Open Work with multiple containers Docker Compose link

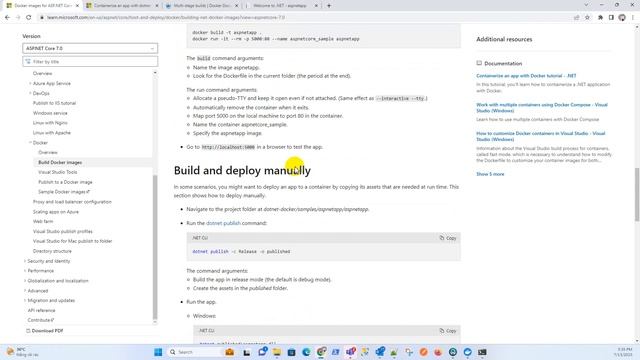(x=542, y=108)
